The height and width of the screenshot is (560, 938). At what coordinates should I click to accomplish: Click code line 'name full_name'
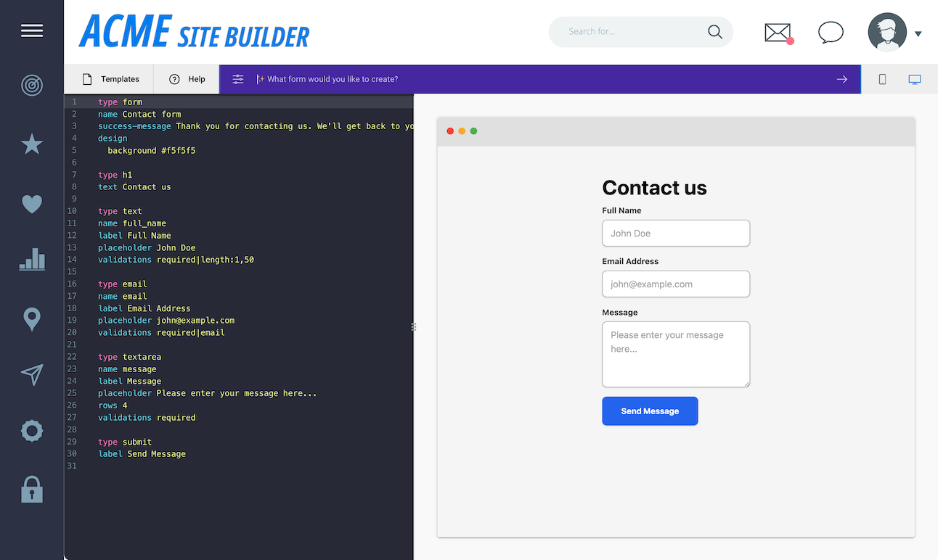(x=132, y=223)
